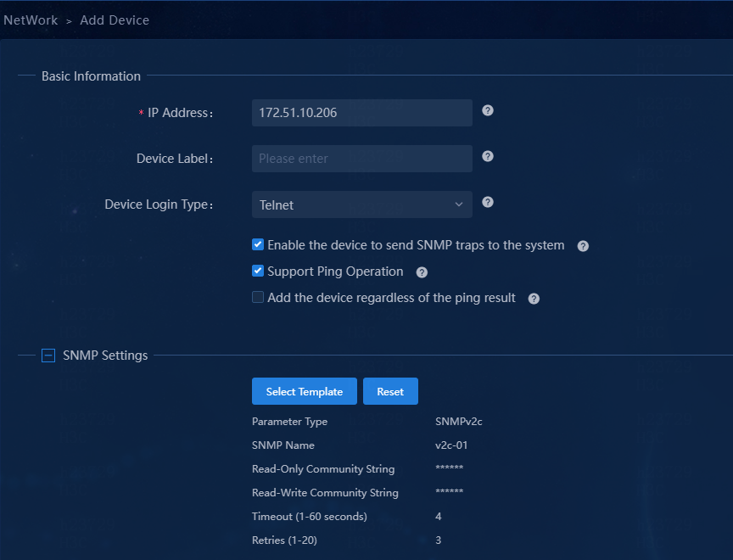Open help icon next to IP Address
The width and height of the screenshot is (733, 560).
[488, 110]
